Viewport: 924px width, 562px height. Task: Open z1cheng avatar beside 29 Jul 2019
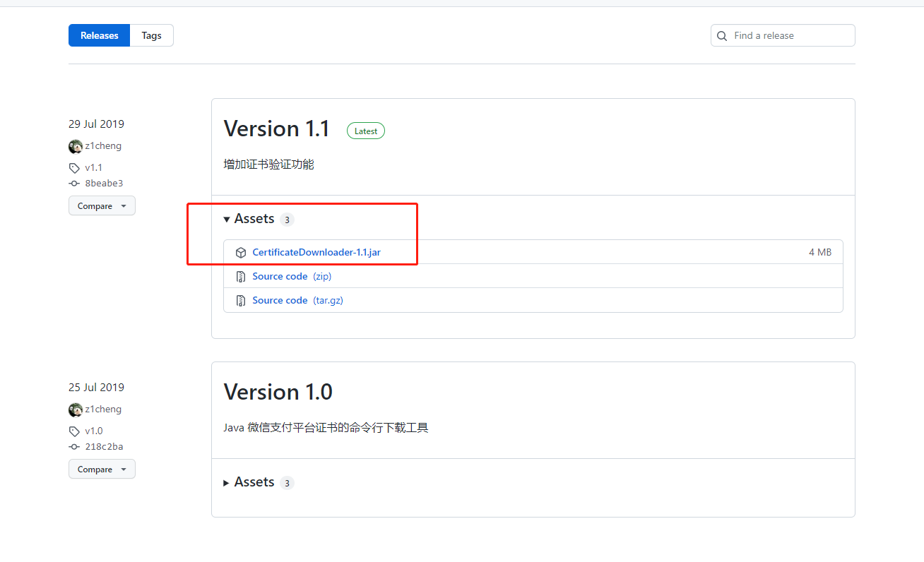pos(76,146)
